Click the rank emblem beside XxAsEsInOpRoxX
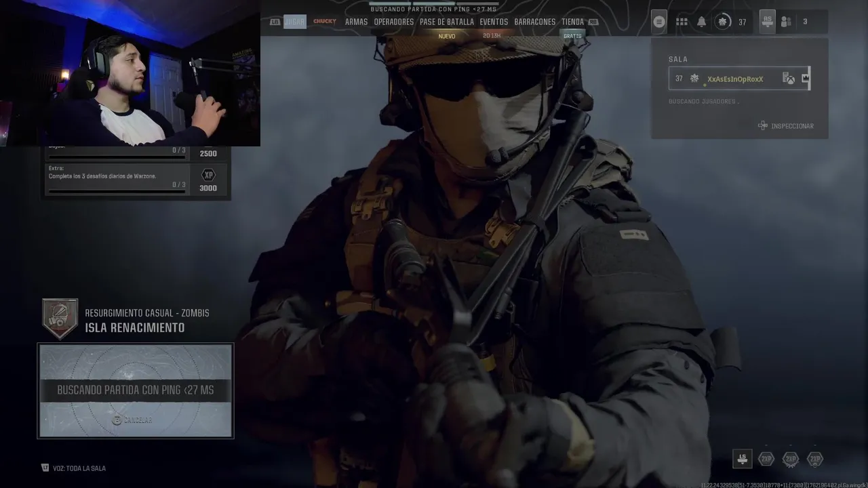The height and width of the screenshot is (488, 868). coord(694,79)
